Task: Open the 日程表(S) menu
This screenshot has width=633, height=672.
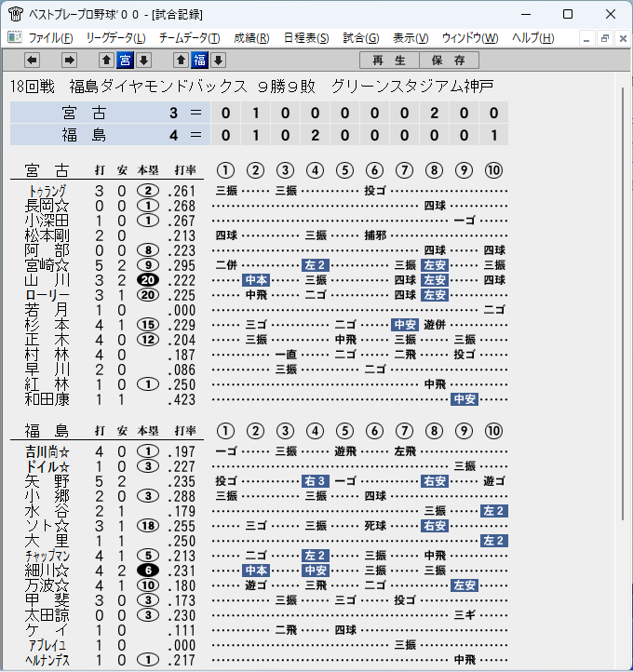Action: tap(306, 38)
